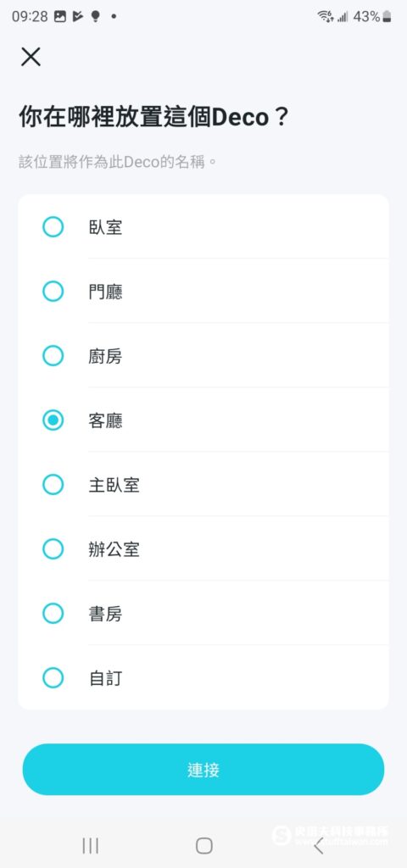Select the 辦公室 radio button
Image resolution: width=407 pixels, height=868 pixels.
point(53,549)
